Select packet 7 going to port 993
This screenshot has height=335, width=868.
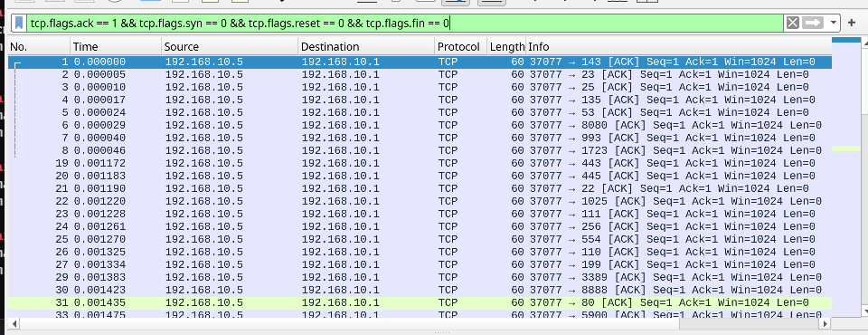420,138
